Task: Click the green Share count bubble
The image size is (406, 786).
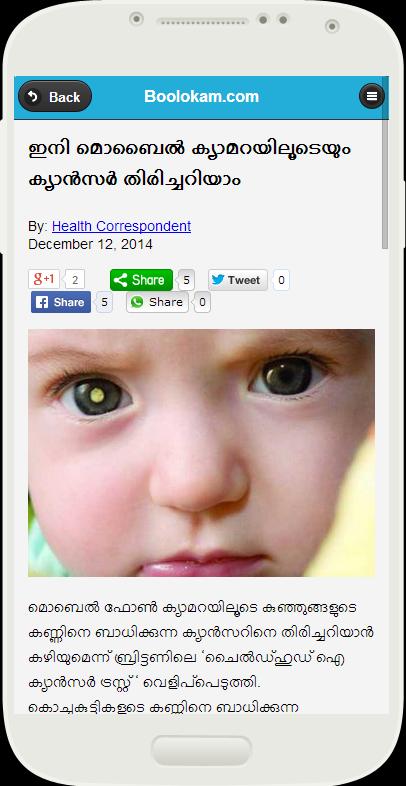Action: [186, 280]
